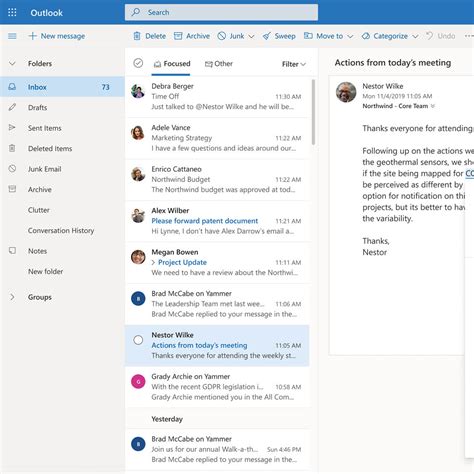The width and height of the screenshot is (474, 474).
Task: Open Adele Vance's Marketing Strategy email
Action: pyautogui.click(x=217, y=138)
